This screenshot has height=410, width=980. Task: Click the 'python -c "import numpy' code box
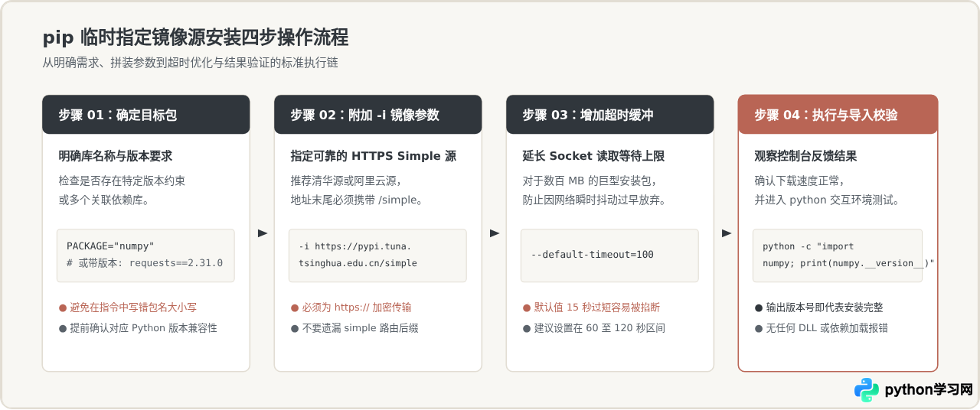pos(838,255)
